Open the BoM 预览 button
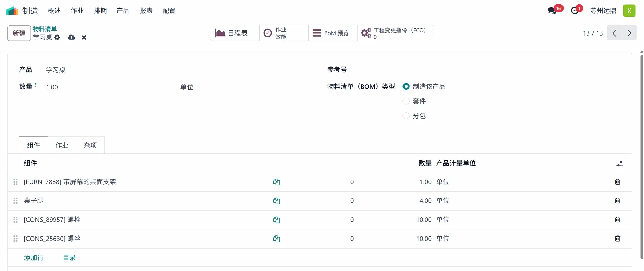Screen dimensions: 644x271 point(331,33)
